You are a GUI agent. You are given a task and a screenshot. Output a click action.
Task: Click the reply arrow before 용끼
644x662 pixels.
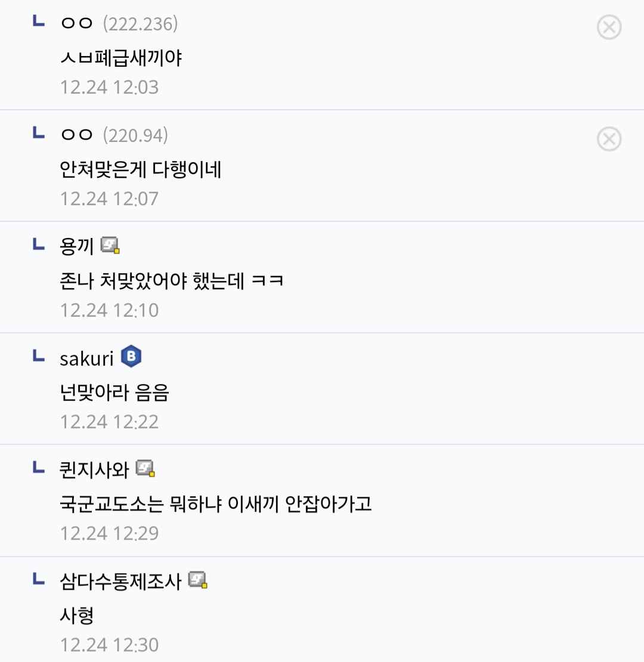pos(38,244)
